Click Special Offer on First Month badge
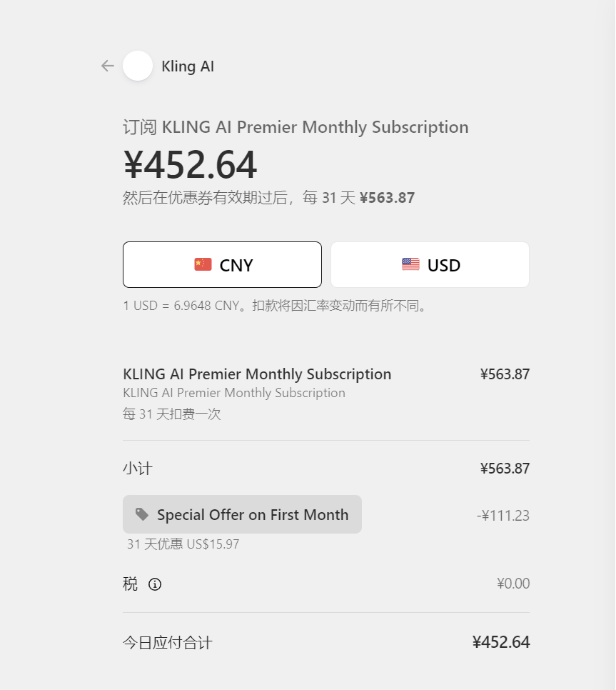This screenshot has width=616, height=690. [x=242, y=514]
